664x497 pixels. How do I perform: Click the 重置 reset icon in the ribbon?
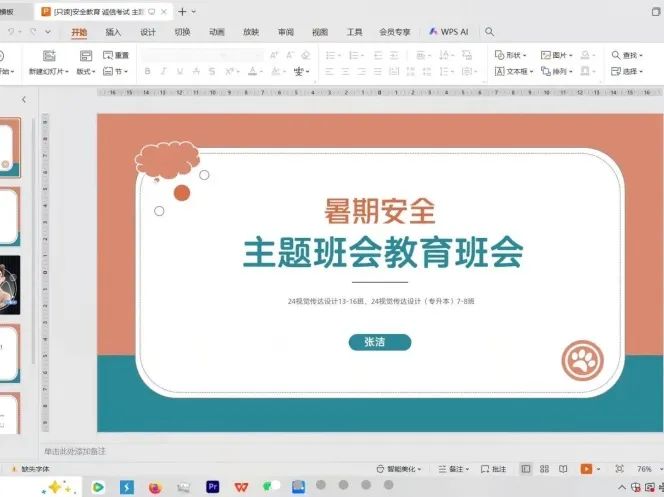(116, 55)
